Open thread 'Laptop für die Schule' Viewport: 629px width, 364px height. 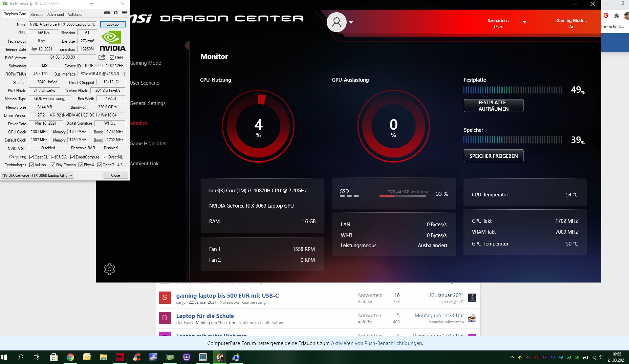point(205,316)
